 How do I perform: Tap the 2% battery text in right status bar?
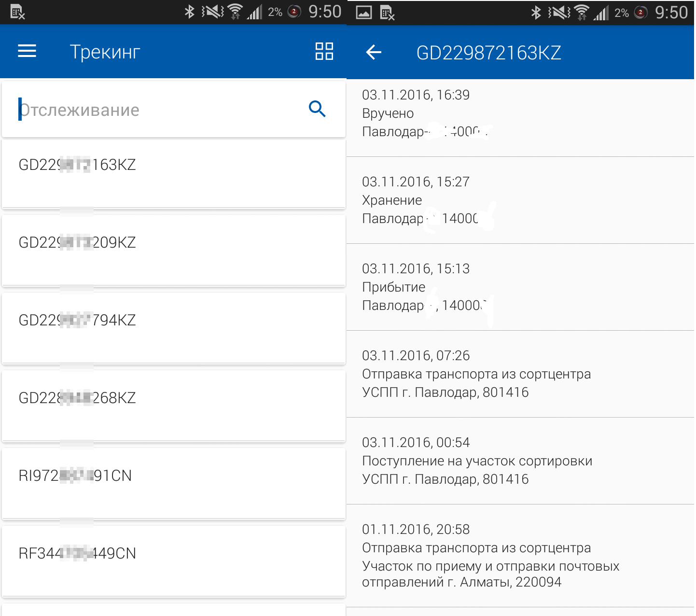[622, 13]
